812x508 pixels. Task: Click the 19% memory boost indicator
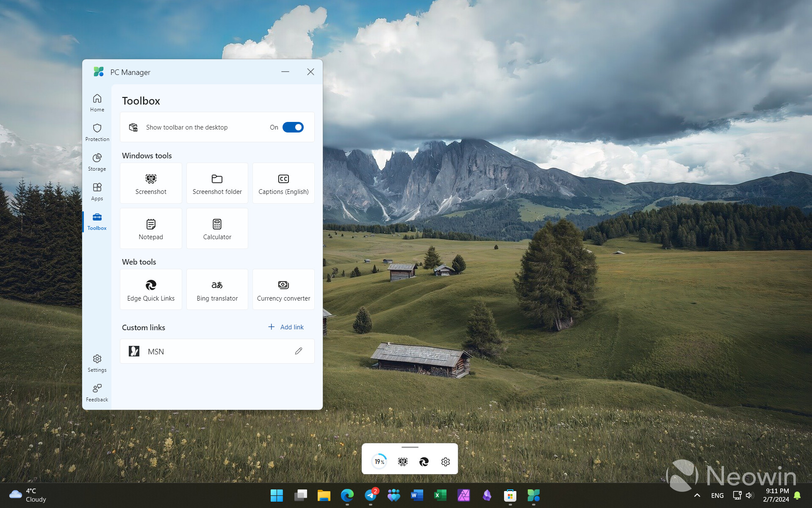[379, 461]
